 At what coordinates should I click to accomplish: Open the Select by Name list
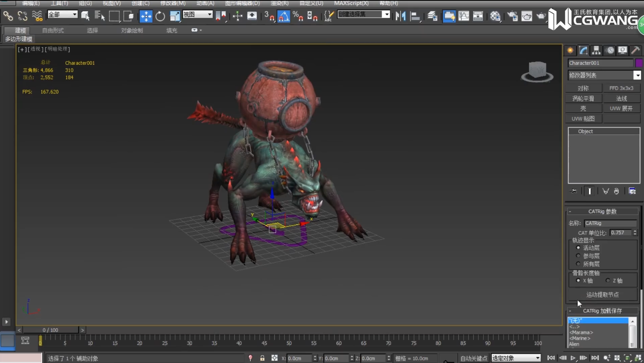coord(99,16)
